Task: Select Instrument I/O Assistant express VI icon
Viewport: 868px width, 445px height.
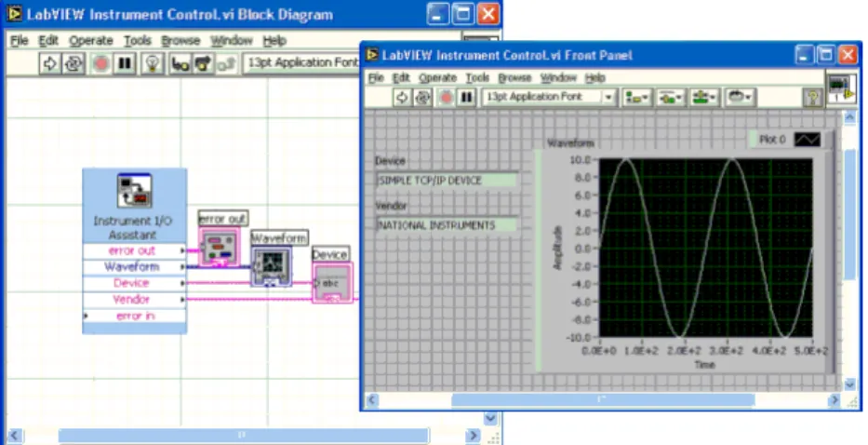Action: click(135, 191)
